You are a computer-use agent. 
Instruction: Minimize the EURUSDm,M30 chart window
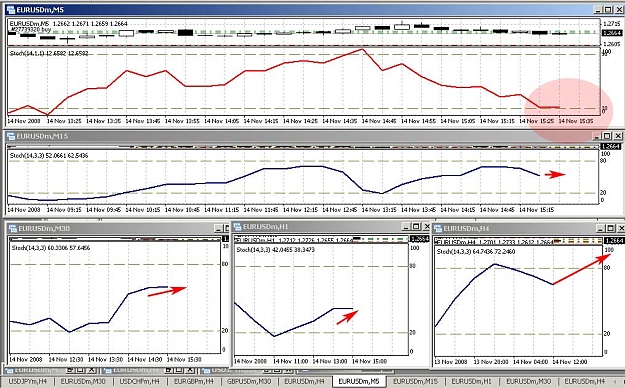click(218, 228)
